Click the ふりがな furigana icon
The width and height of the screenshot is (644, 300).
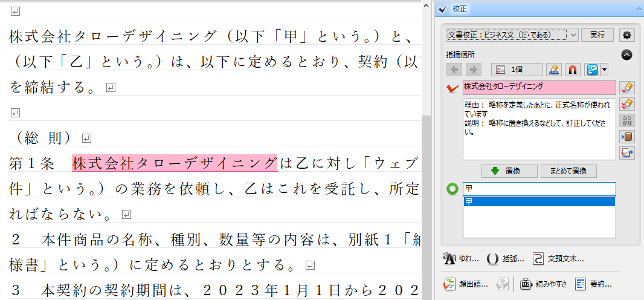pos(627,120)
